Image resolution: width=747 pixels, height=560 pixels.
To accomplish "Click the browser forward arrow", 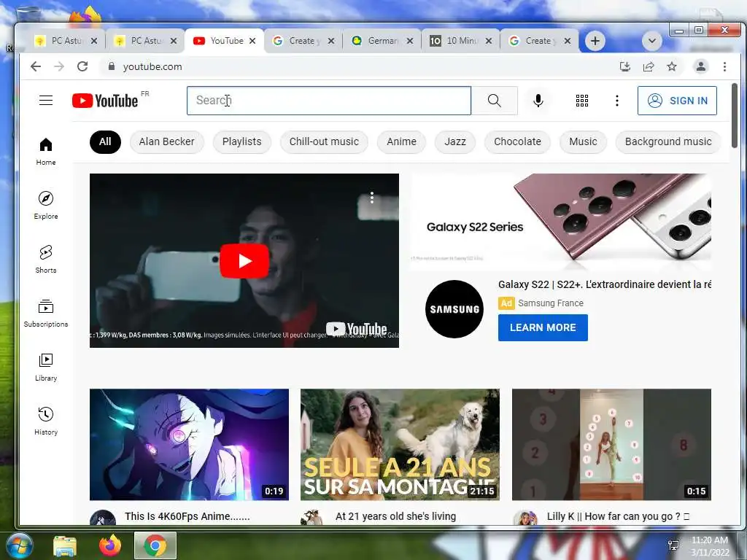I will pos(59,66).
